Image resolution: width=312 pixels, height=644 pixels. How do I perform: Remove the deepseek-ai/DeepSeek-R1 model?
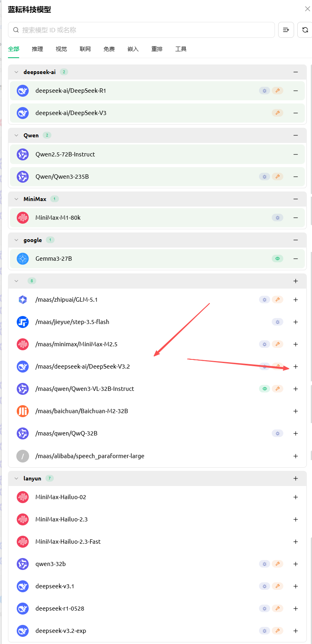click(296, 91)
